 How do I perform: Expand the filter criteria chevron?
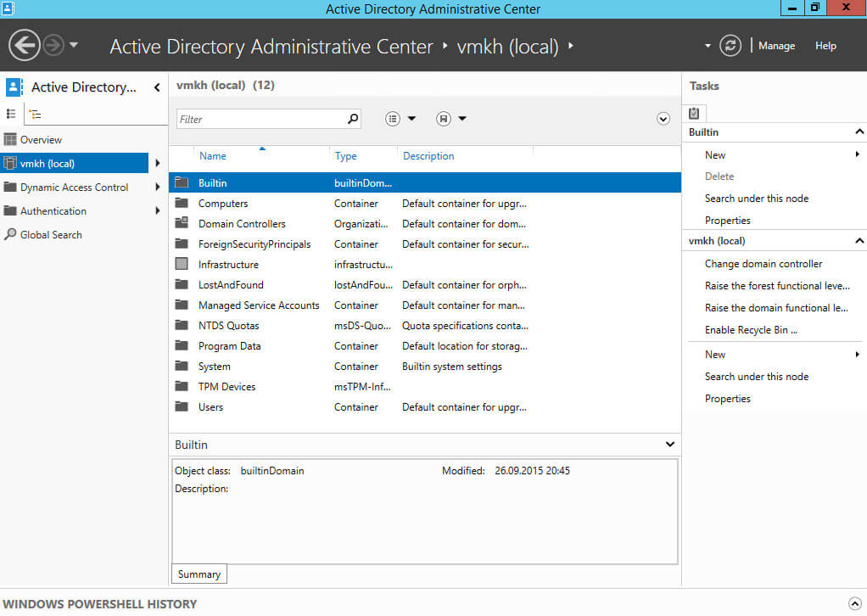(x=663, y=119)
